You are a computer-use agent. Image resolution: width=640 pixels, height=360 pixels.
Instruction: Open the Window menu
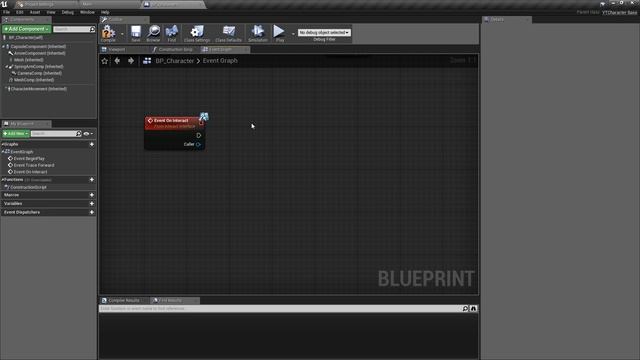point(87,12)
